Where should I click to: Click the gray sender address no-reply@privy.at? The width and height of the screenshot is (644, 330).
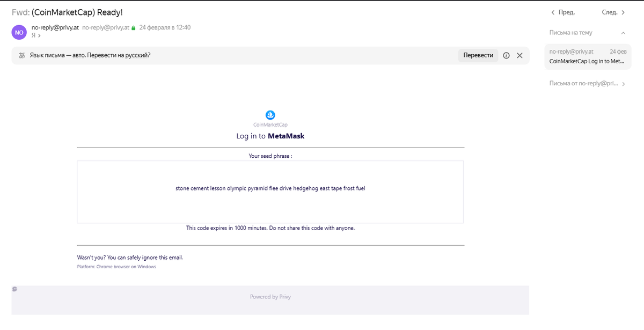coord(106,27)
